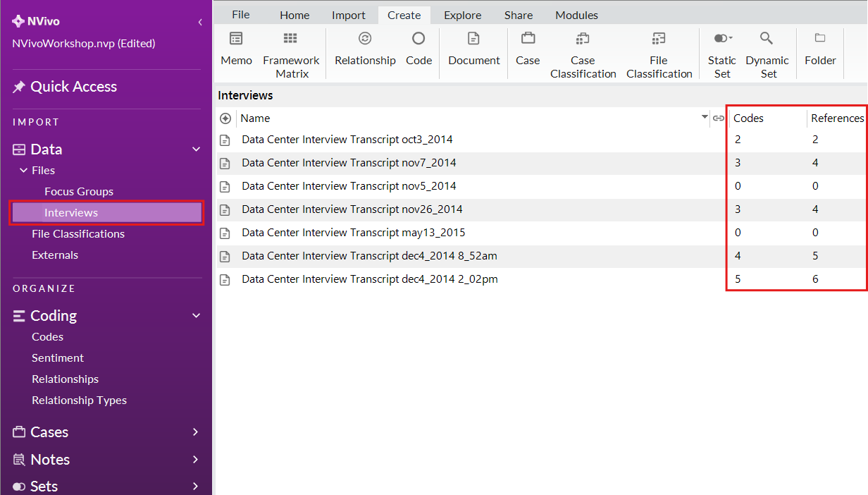Switch to the Explore ribbon tab
This screenshot has width=868, height=495.
point(463,15)
